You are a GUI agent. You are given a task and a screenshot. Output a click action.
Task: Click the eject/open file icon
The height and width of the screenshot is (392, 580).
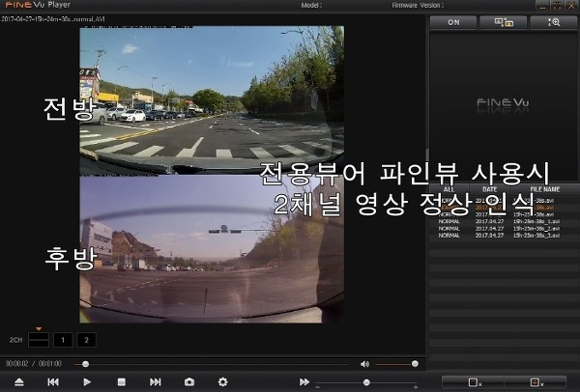pos(19,382)
